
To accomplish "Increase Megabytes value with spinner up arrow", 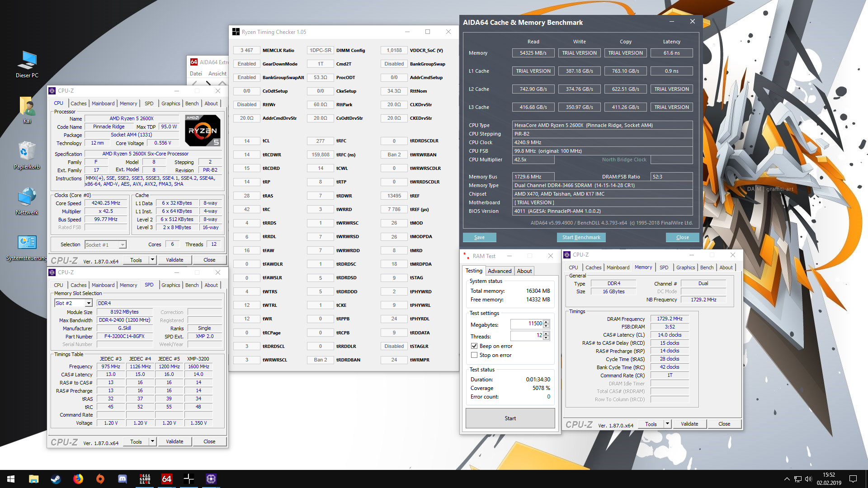I will 546,322.
